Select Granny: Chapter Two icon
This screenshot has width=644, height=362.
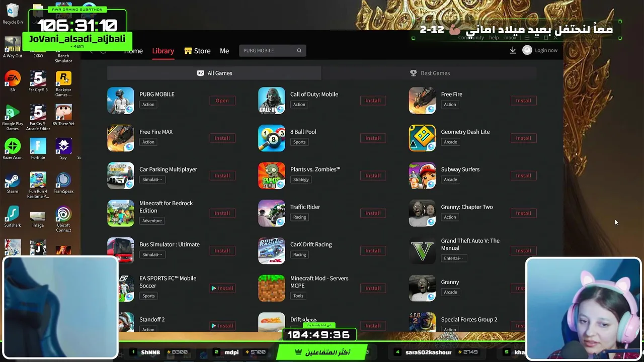[422, 213]
